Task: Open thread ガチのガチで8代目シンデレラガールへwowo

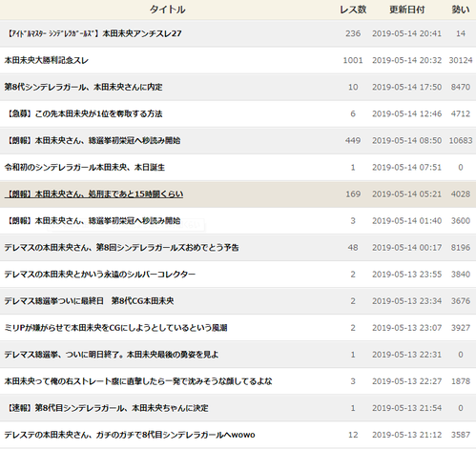Action: (130, 435)
